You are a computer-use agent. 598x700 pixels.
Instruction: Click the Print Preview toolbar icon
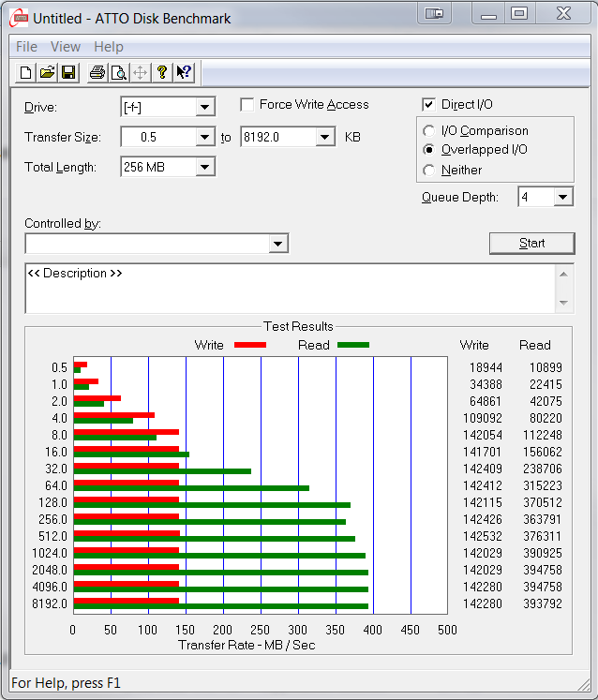coord(118,73)
